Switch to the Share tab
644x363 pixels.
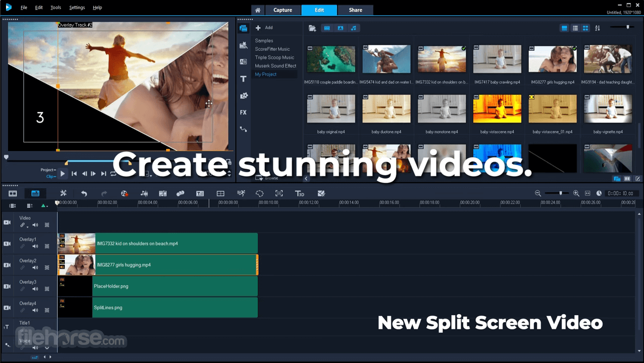point(355,10)
